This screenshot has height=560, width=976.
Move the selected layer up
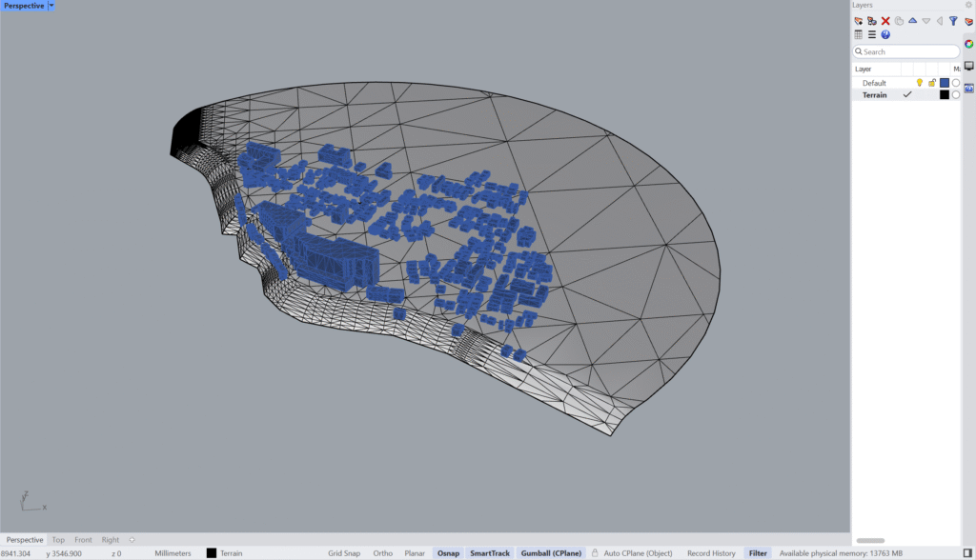point(913,20)
